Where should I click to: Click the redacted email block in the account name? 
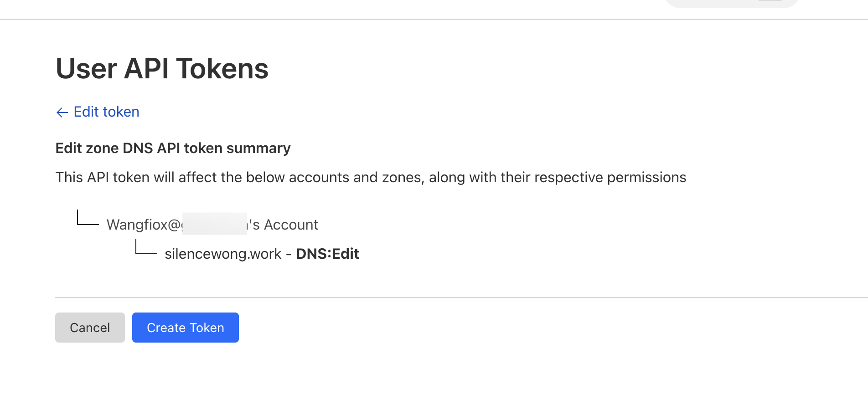tap(214, 224)
